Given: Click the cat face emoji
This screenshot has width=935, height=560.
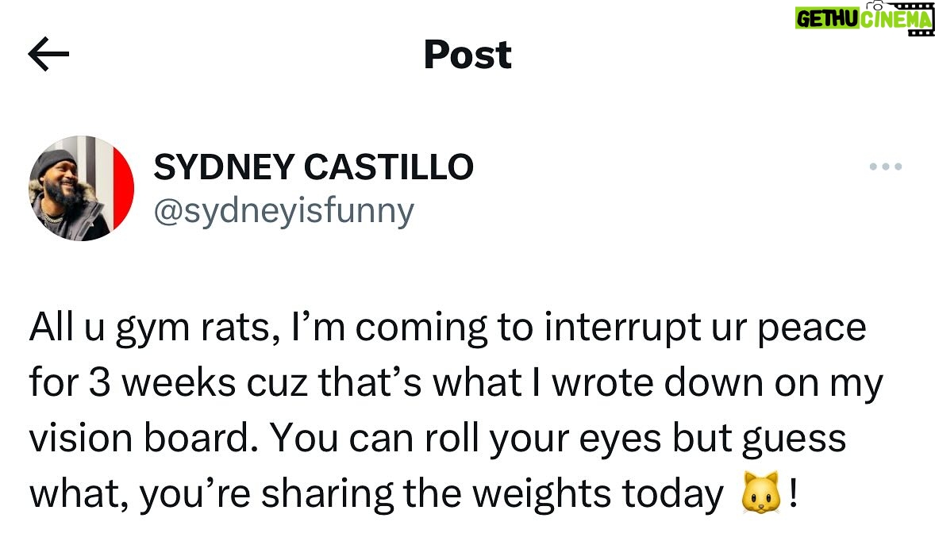Looking at the screenshot, I should coord(761,493).
